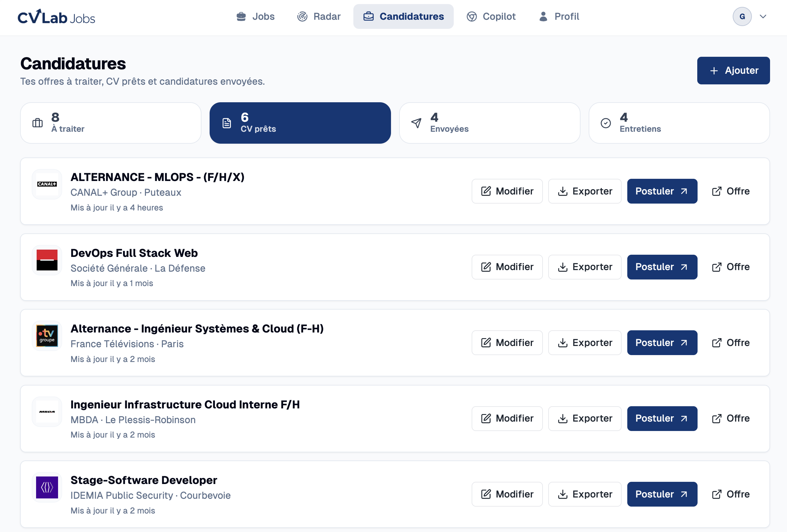Open Offre link for IDEMIA
Screen dimensions: 787x532
731,494
